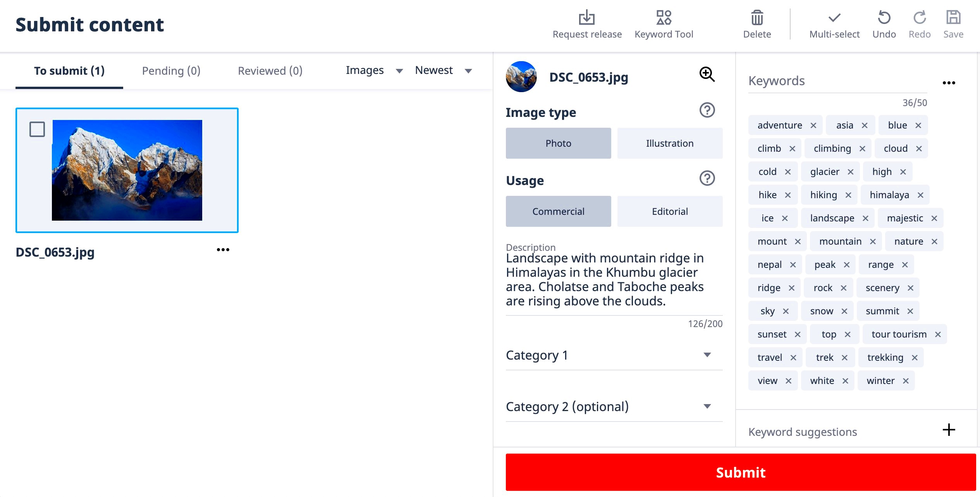Change the sort order from Newest
The height and width of the screenshot is (497, 980).
[x=443, y=70]
